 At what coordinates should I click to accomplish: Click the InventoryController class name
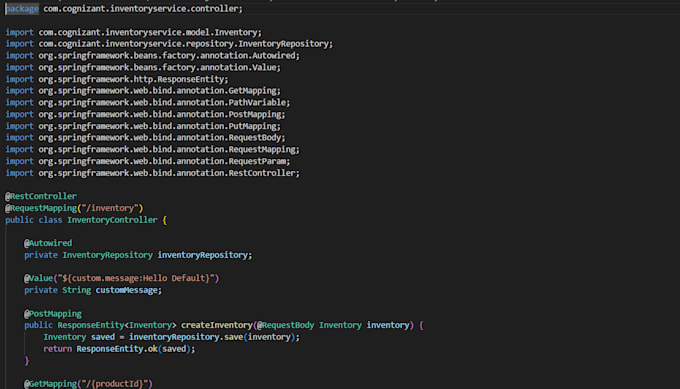click(112, 220)
